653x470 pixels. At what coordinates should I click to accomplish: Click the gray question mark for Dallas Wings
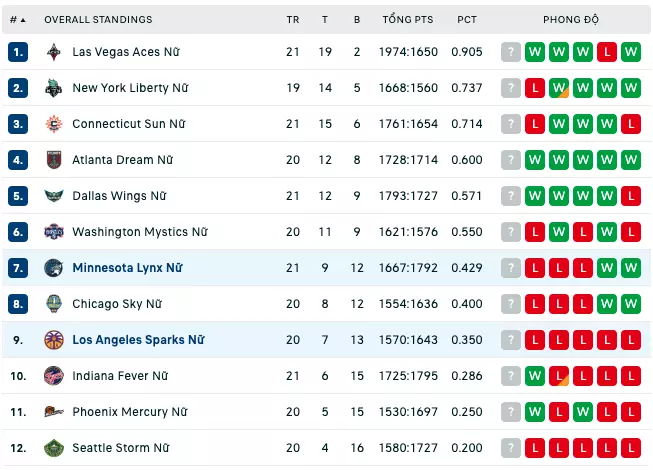pos(511,196)
